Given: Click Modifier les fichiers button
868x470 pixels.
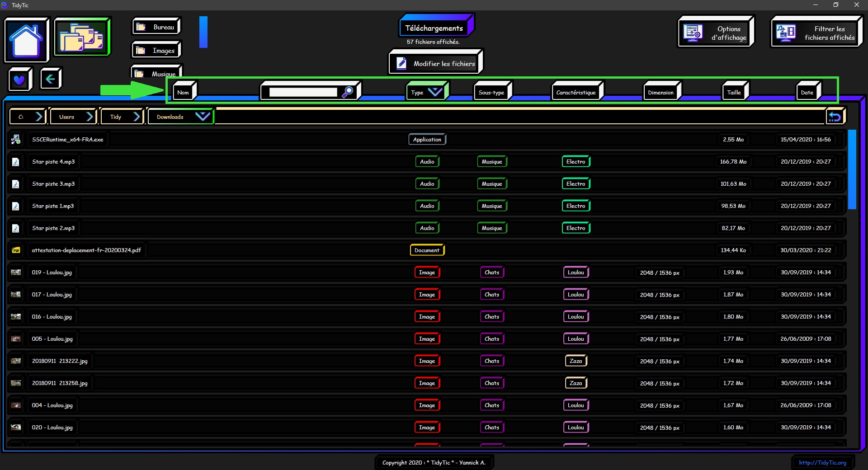Looking at the screenshot, I should pos(436,64).
